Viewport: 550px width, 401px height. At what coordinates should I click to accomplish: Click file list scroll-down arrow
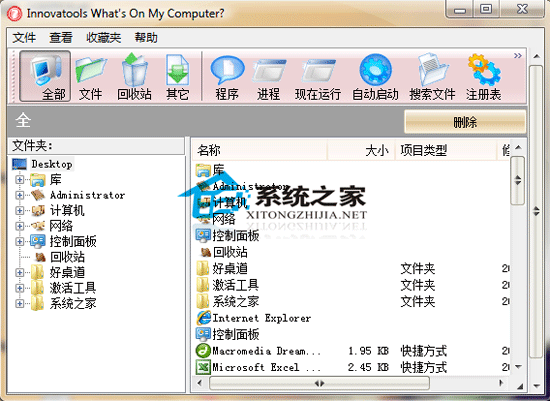(x=519, y=367)
